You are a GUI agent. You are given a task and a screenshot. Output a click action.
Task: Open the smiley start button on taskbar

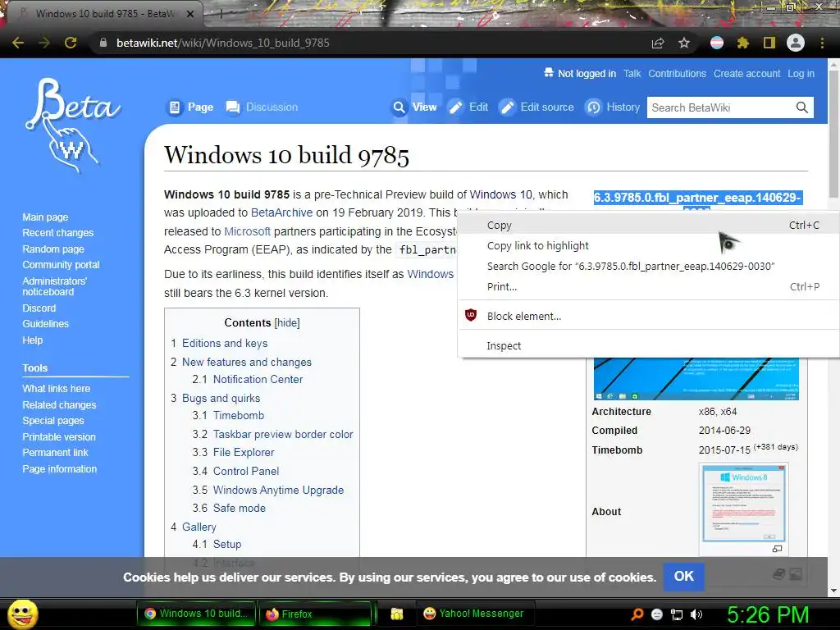[22, 614]
